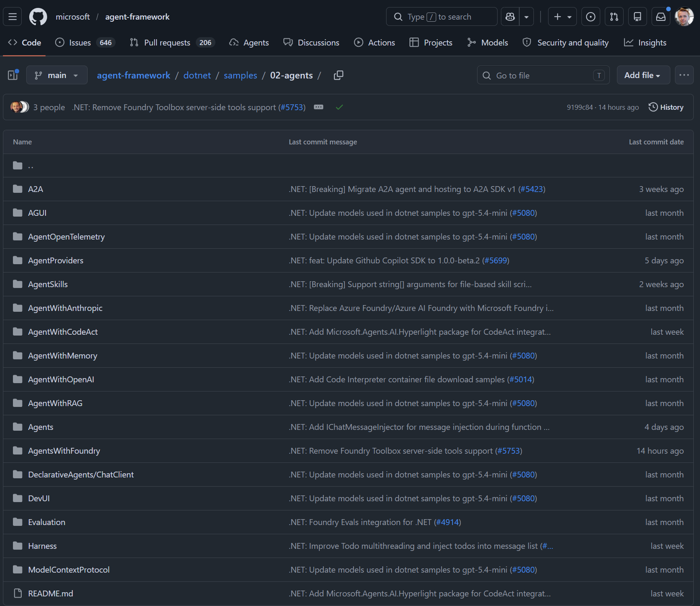Go to GitHub homepage via Octocat logo
Viewport: 700px width, 606px height.
[38, 17]
